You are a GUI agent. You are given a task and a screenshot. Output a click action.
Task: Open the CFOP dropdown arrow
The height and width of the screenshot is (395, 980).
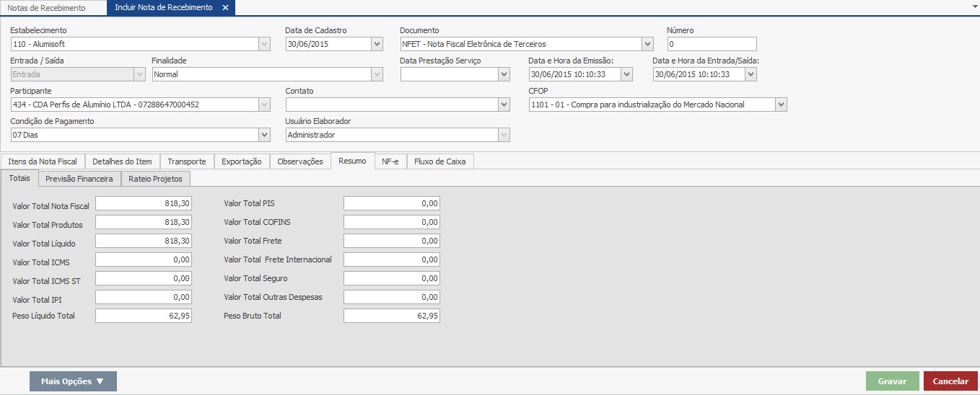pyautogui.click(x=781, y=105)
